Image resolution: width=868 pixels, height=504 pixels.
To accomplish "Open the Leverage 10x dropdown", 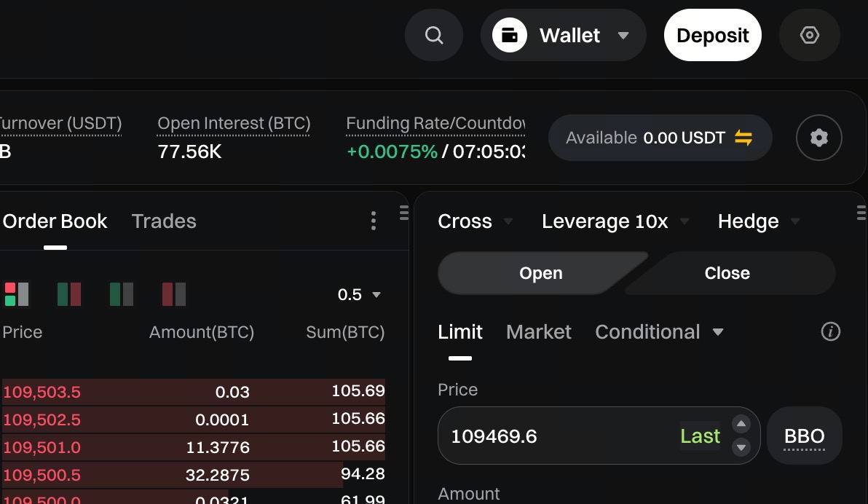I will point(615,221).
